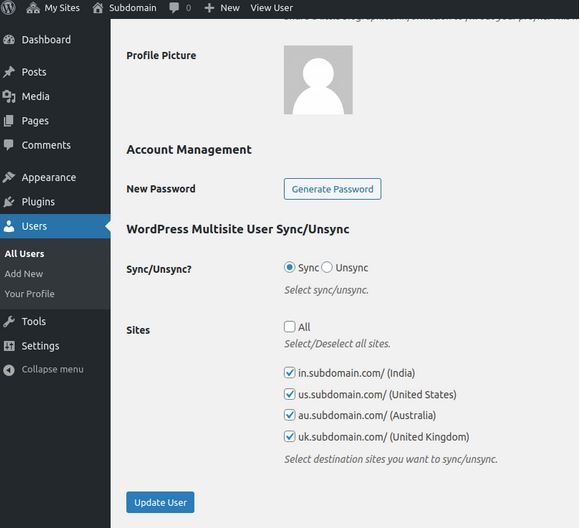Open the comments bubble icon in admin bar
This screenshot has width=580, height=528.
pyautogui.click(x=174, y=8)
